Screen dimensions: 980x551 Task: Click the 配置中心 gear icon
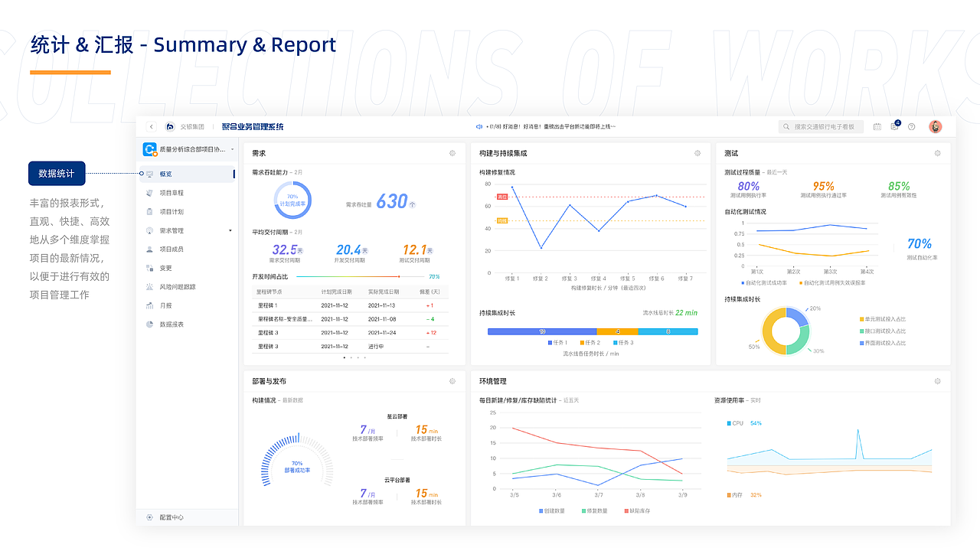click(x=149, y=517)
